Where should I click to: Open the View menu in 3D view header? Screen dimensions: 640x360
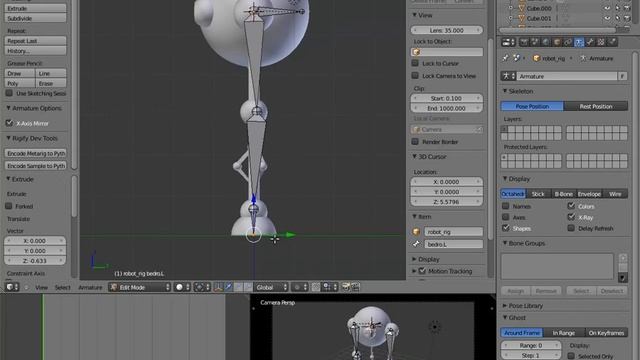[41, 287]
